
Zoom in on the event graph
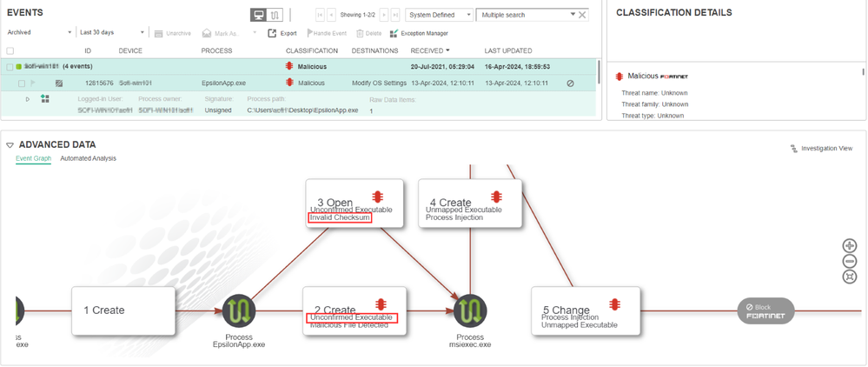coord(849,245)
